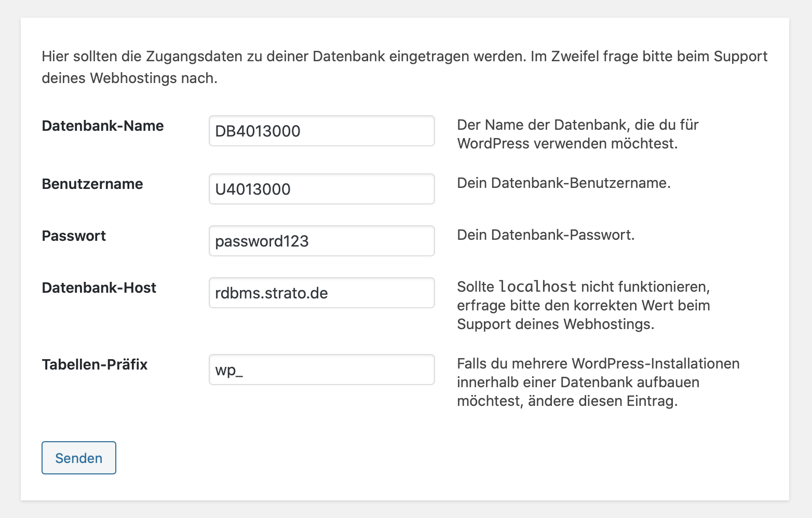Image resolution: width=812 pixels, height=518 pixels.
Task: Click the "Dein Datenbank-Benutzername." description text
Action: tap(564, 183)
